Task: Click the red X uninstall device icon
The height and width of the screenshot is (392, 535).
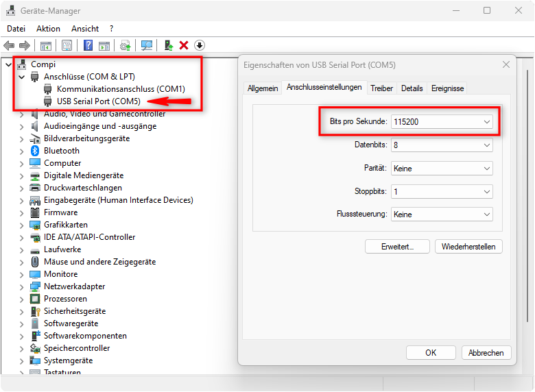Action: tap(184, 45)
